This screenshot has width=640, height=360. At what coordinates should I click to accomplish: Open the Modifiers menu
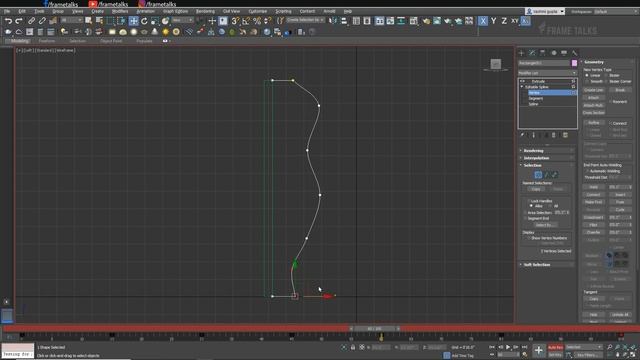[x=120, y=11]
